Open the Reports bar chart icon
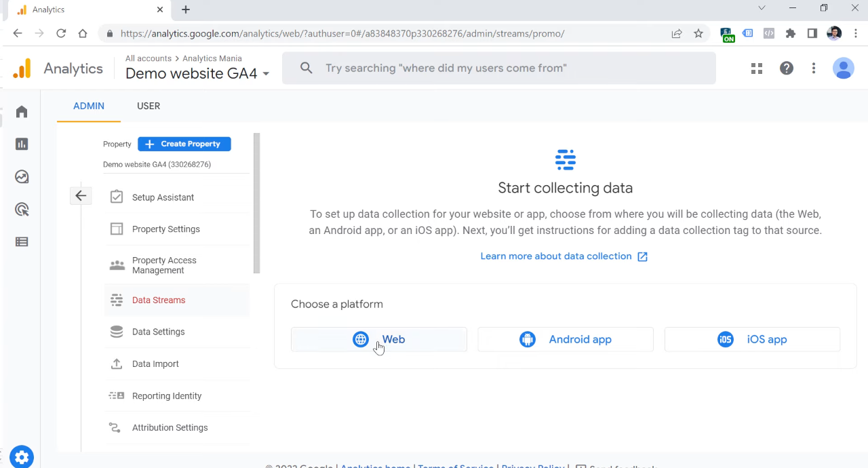 22,144
